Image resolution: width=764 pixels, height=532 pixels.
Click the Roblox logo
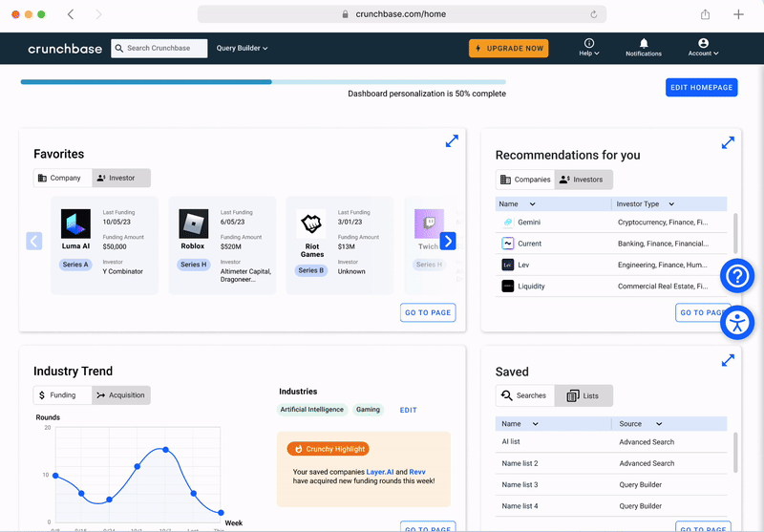pyautogui.click(x=194, y=223)
